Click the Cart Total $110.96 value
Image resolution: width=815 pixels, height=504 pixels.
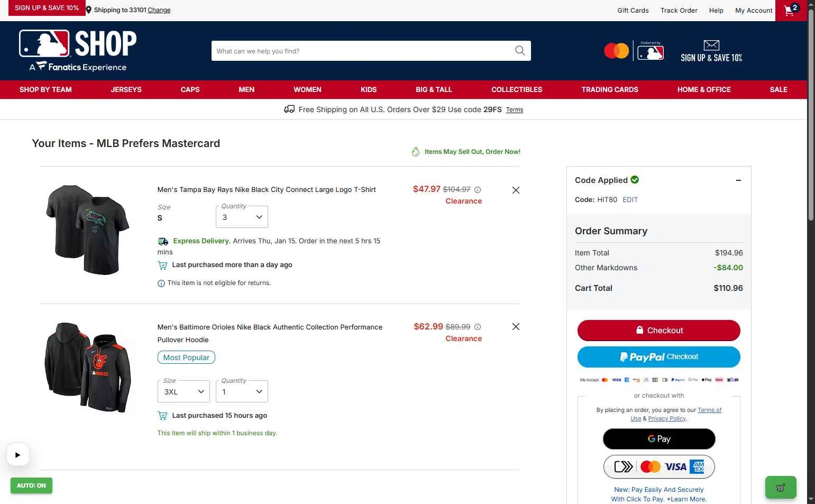pos(728,288)
